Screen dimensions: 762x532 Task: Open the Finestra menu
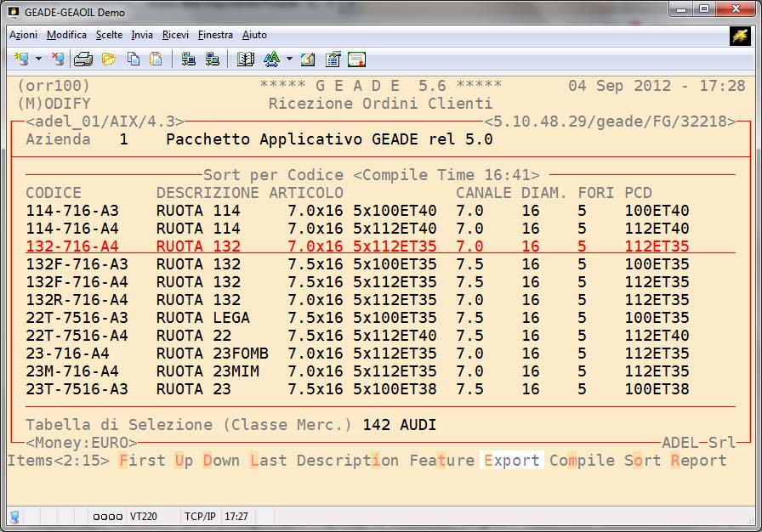click(215, 35)
